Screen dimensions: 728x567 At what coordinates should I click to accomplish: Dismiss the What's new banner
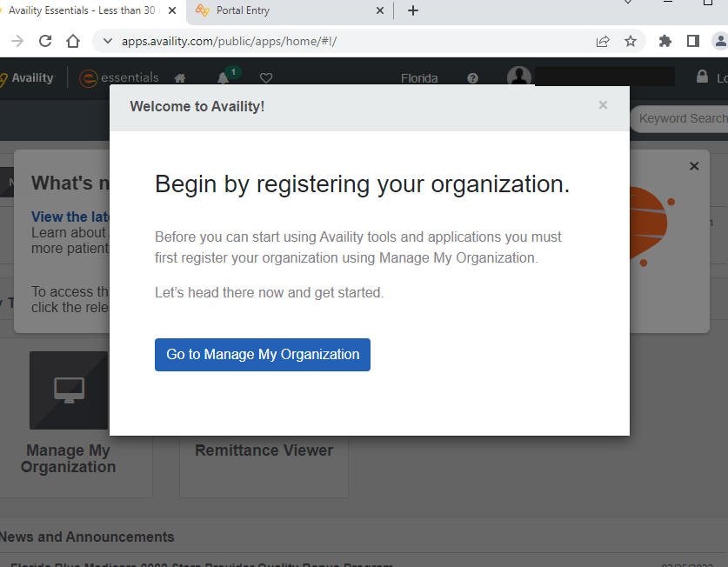693,166
